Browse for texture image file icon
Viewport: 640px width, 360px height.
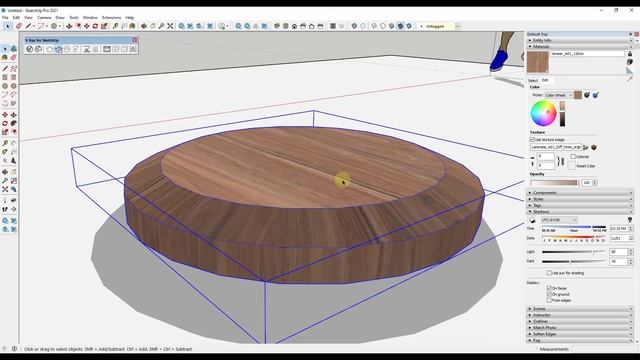coord(586,147)
